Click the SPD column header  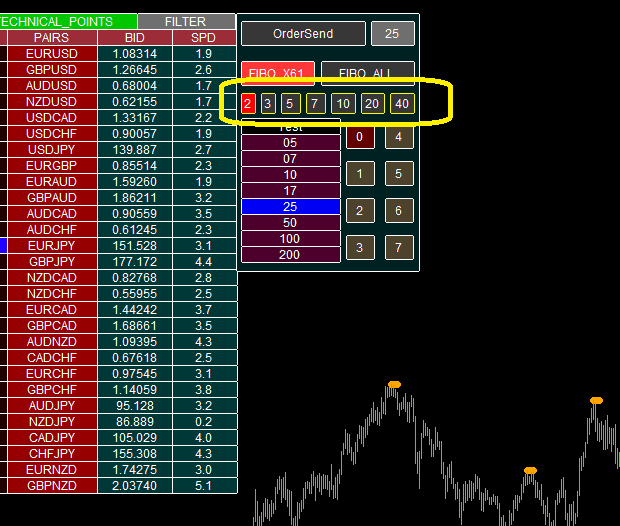(x=204, y=38)
